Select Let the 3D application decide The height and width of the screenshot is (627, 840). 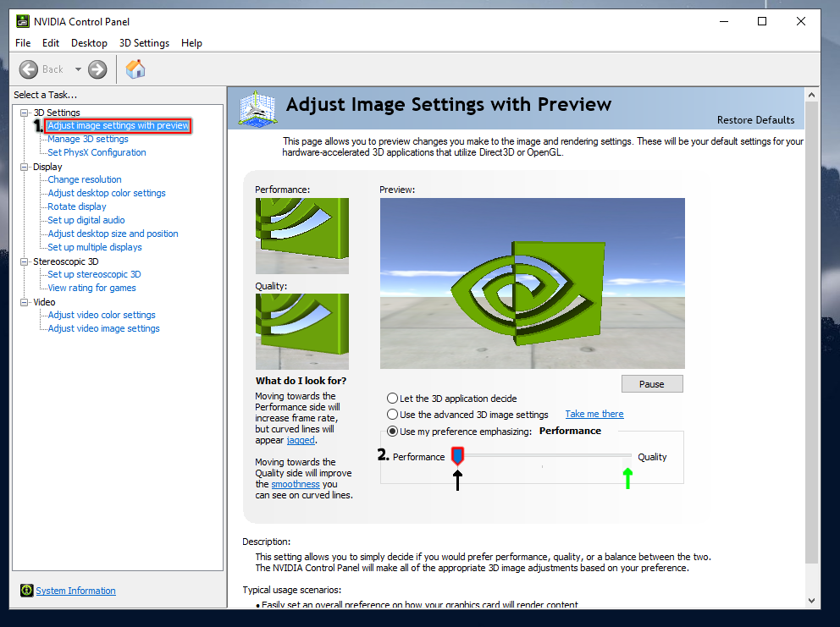[x=393, y=399]
